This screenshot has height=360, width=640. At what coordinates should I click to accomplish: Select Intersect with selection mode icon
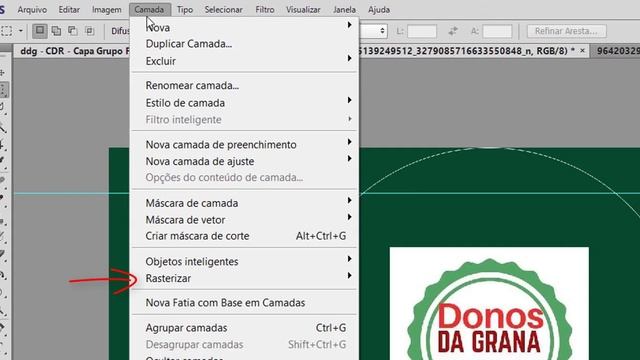click(x=89, y=31)
